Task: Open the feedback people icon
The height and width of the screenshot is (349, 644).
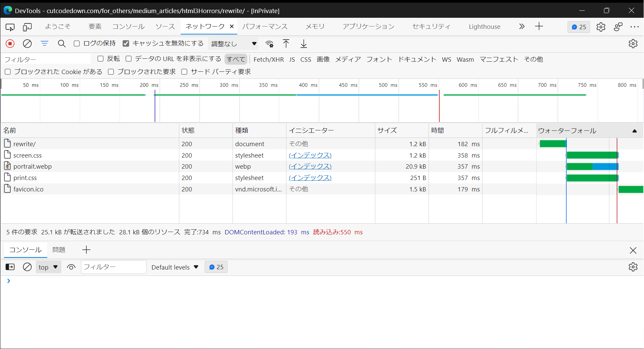Action: pos(618,27)
